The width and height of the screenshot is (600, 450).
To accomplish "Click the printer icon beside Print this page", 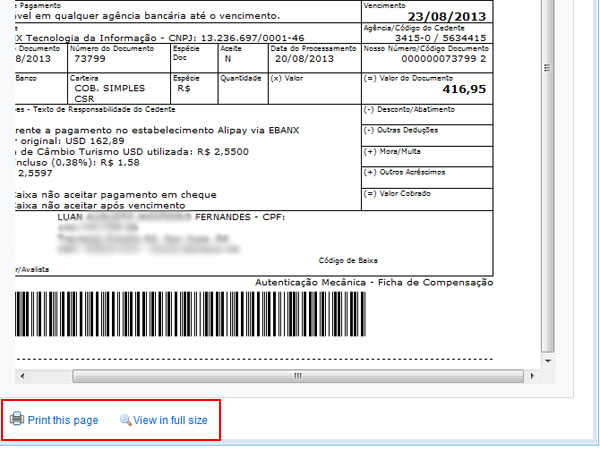I will pos(17,419).
